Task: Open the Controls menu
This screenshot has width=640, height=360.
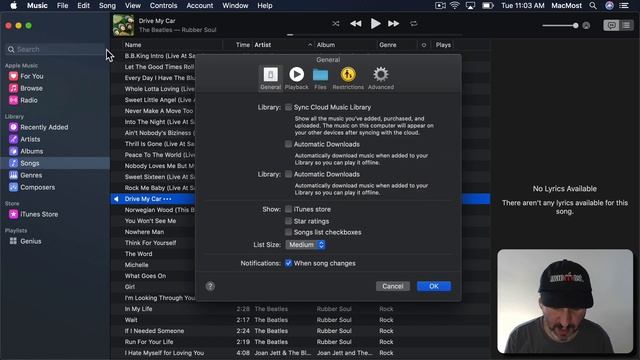Action: tap(163, 6)
